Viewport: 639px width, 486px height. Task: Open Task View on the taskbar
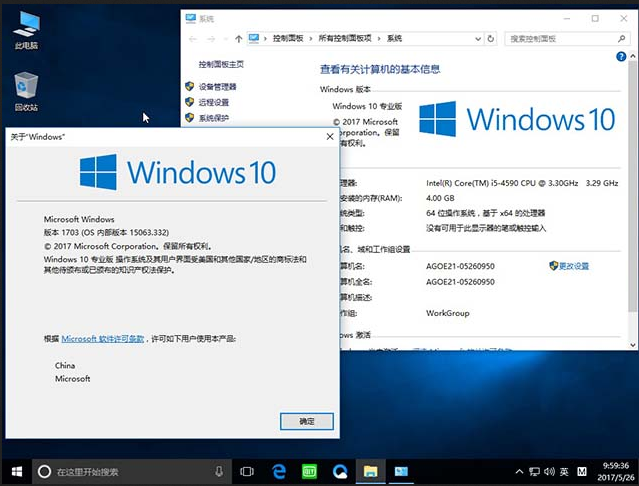coord(247,472)
